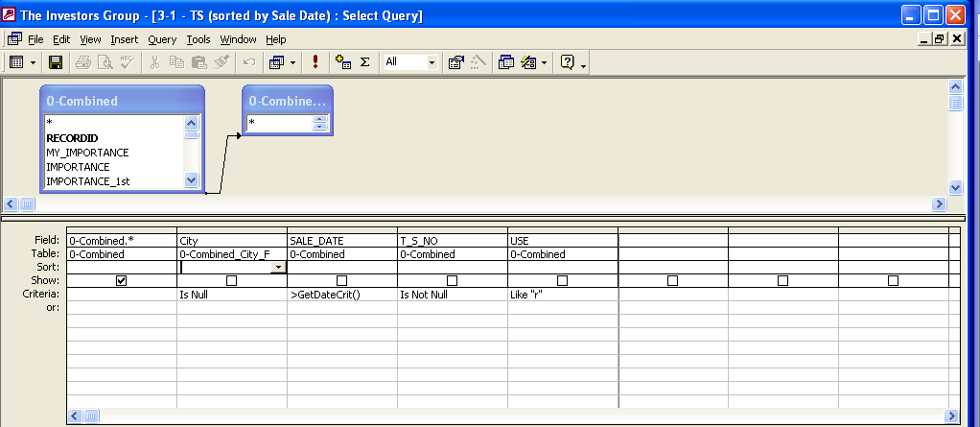This screenshot has height=427, width=980.
Task: Open the Query menu
Action: [x=162, y=39]
